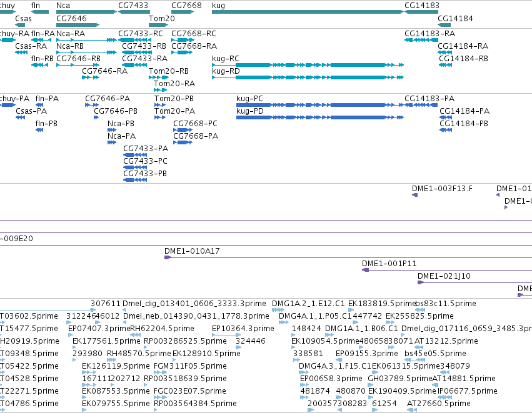The height and width of the screenshot is (413, 532).
Task: Click the EP09155.3prime EST label
Action: click(367, 354)
